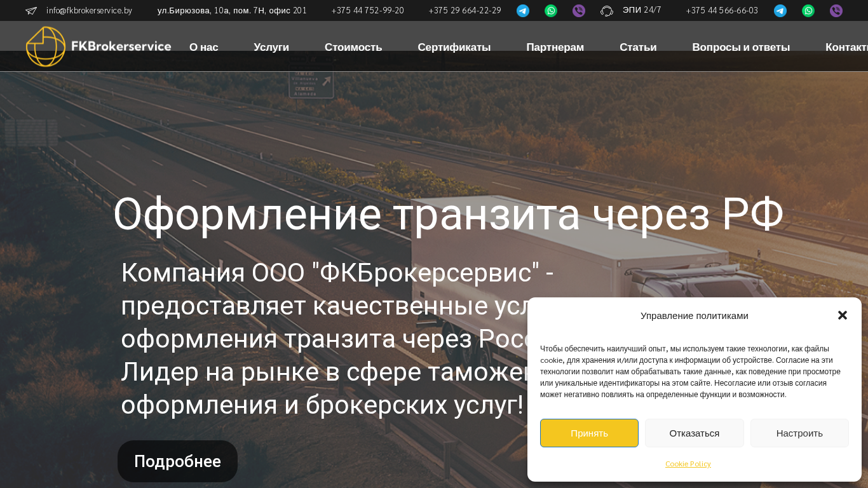The width and height of the screenshot is (868, 488).
Task: Open the Услуги menu item
Action: click(271, 47)
